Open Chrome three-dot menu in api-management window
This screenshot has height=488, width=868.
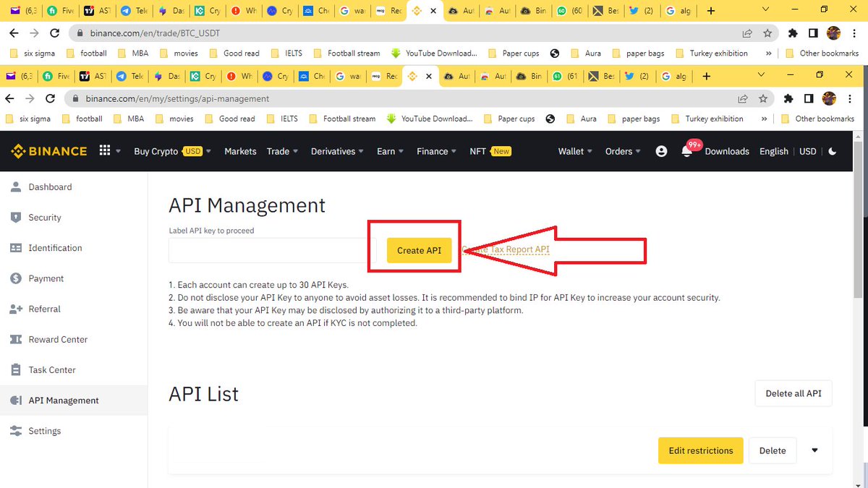pos(849,98)
